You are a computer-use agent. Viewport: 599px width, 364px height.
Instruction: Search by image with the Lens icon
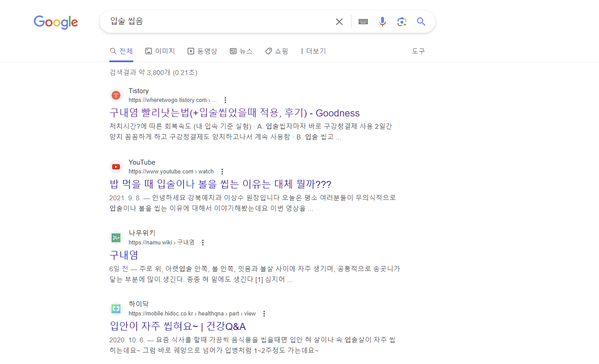point(401,22)
